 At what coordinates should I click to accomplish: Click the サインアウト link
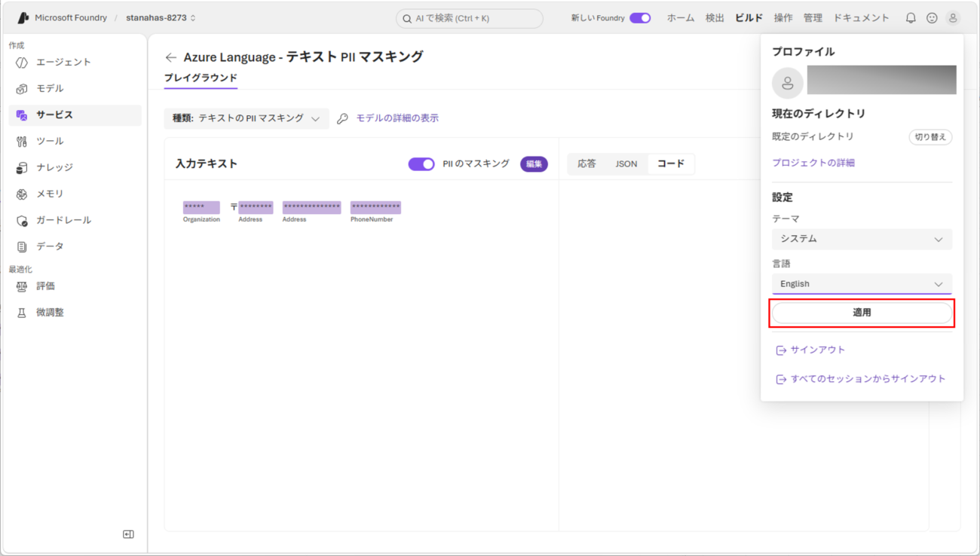[x=818, y=350]
